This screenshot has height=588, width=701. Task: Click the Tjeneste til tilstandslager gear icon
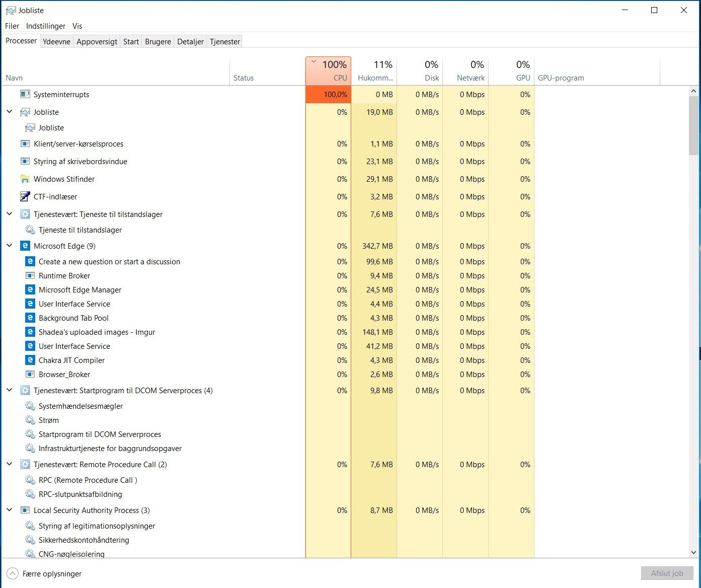point(30,230)
